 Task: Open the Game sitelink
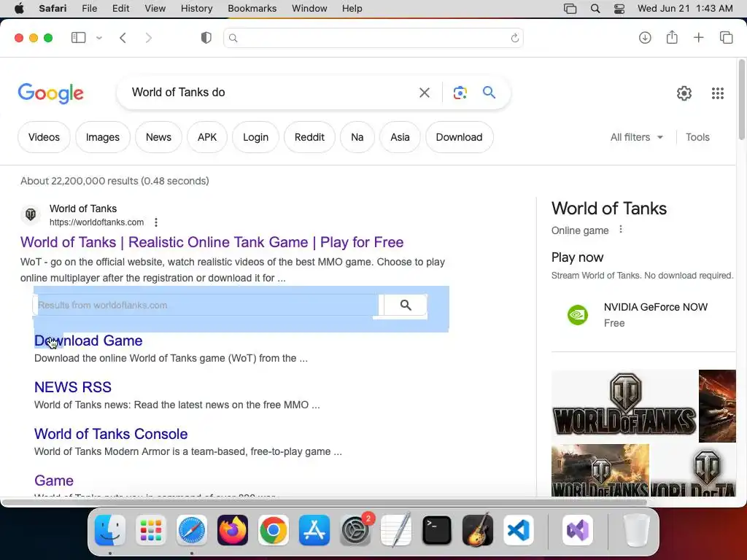click(53, 481)
